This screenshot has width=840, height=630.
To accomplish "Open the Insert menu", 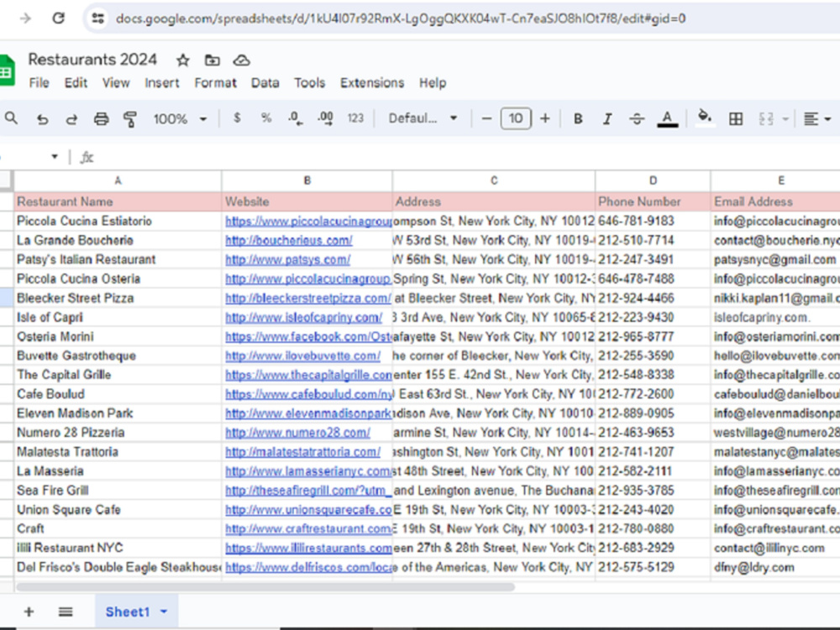I will 162,83.
